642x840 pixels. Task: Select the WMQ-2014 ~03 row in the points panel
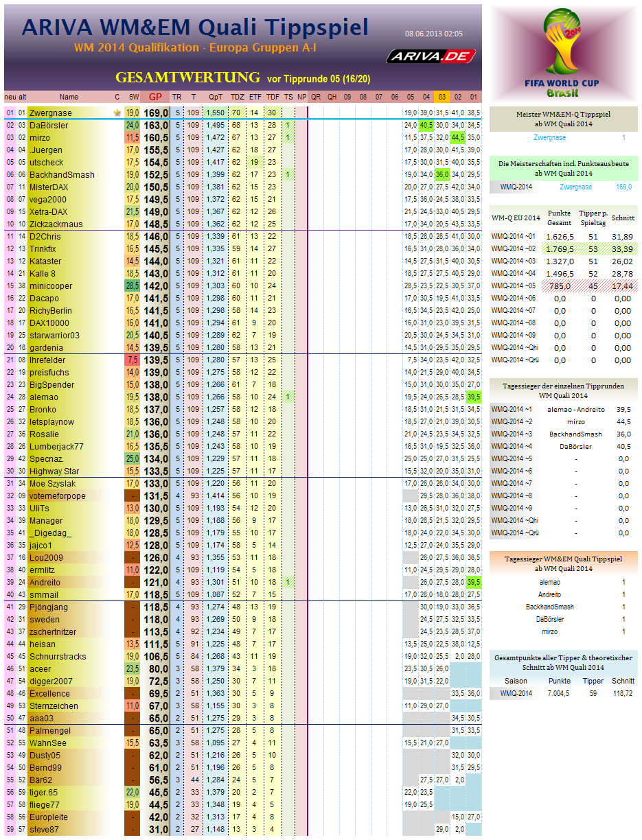(563, 261)
